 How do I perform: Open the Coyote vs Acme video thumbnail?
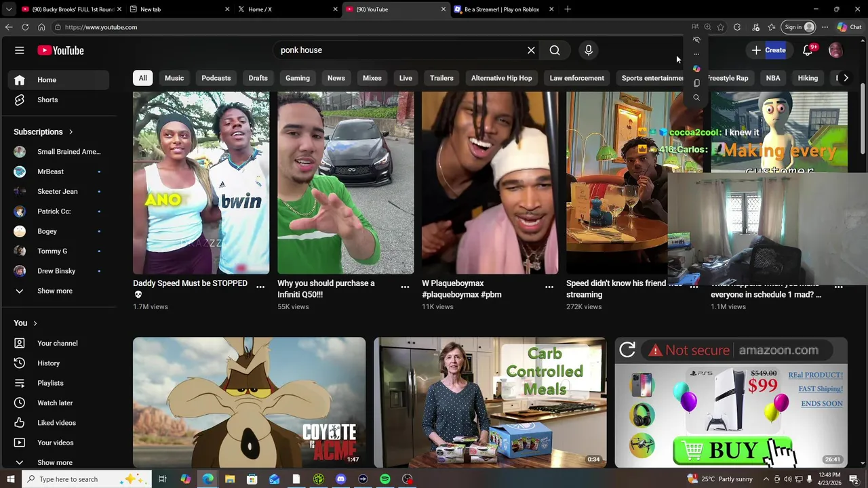tap(249, 402)
